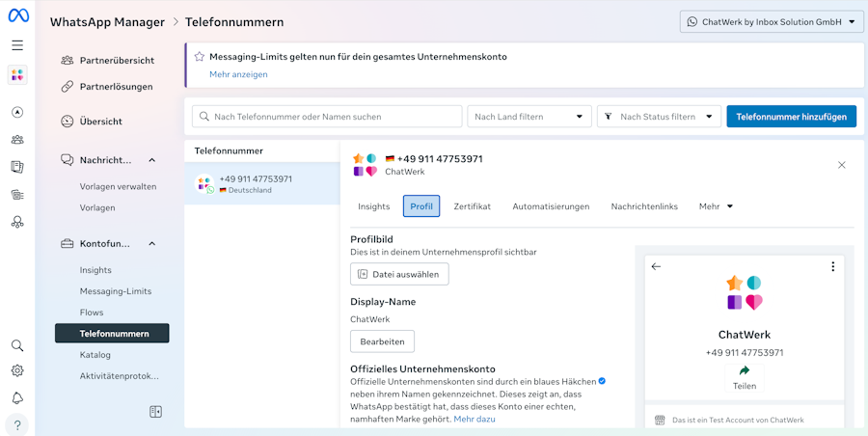The width and height of the screenshot is (868, 436).
Task: Switch to the Automatisierungen tab
Action: (x=551, y=206)
